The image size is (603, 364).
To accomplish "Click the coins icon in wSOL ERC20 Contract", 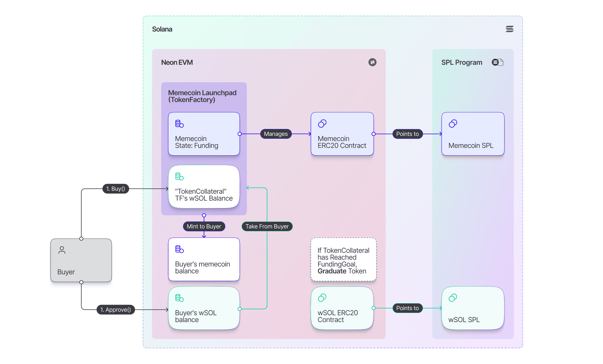I will click(322, 298).
